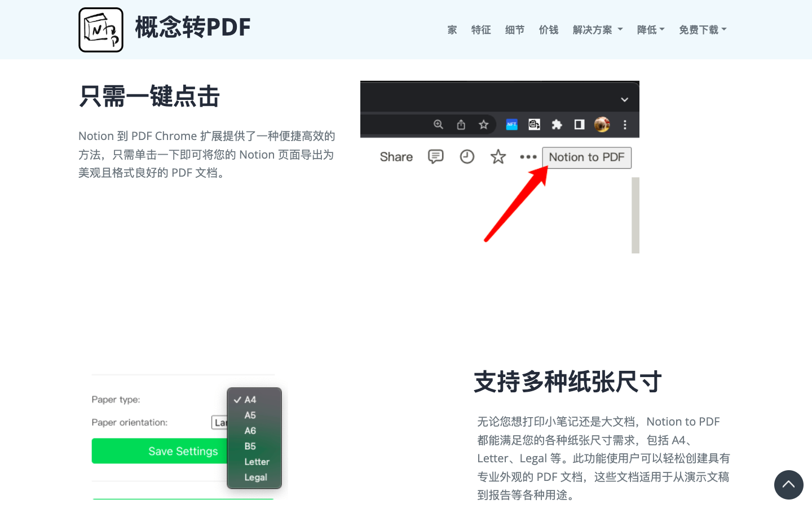Click the Notion to PDF extension icon

534,125
